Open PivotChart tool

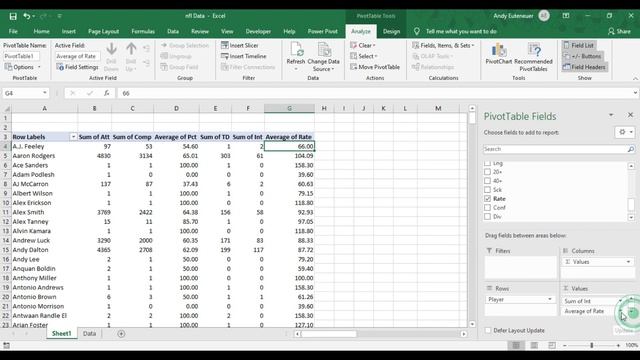[x=498, y=53]
